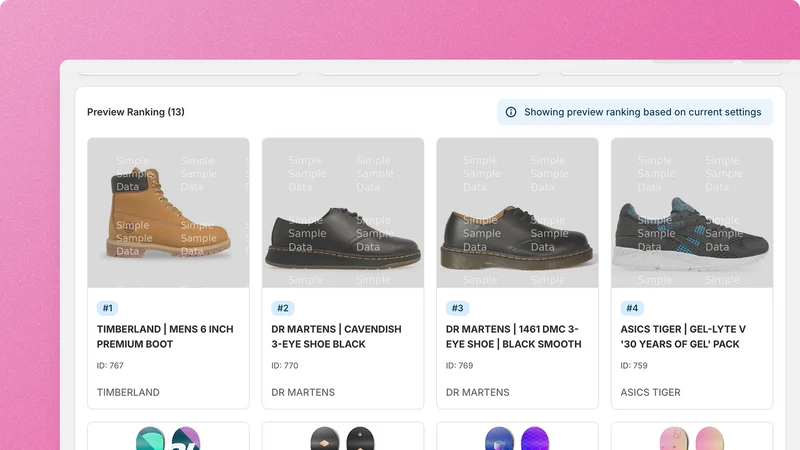This screenshot has height=450, width=800.
Task: Select the Timberland Mens 6 Inch Premium Boot title
Action: (x=165, y=337)
